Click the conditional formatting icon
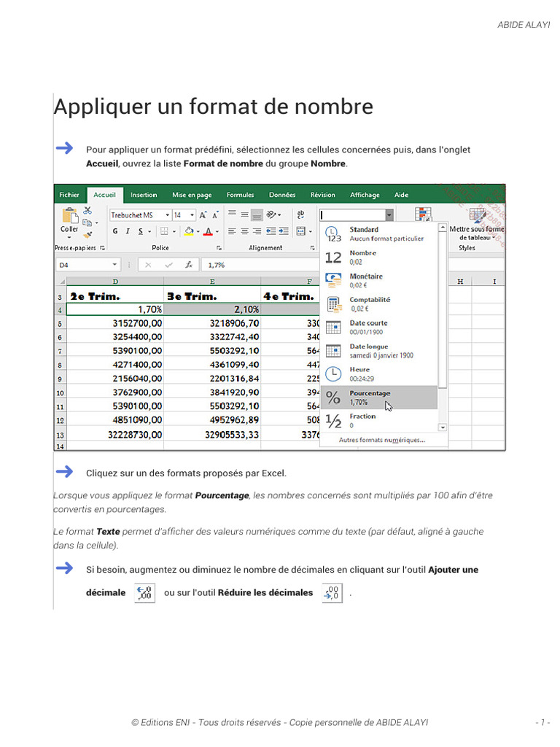Screen dimensions: 560x747 pos(423,214)
